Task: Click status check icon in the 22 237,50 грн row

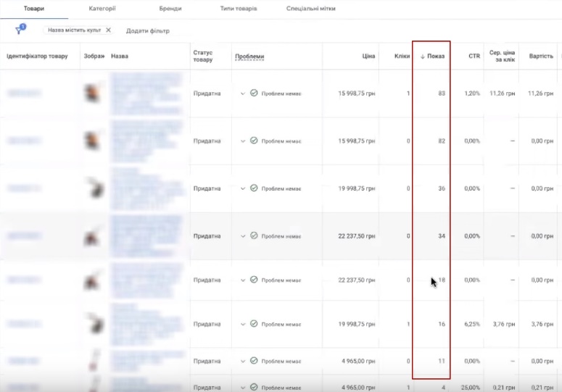Action: coord(254,235)
